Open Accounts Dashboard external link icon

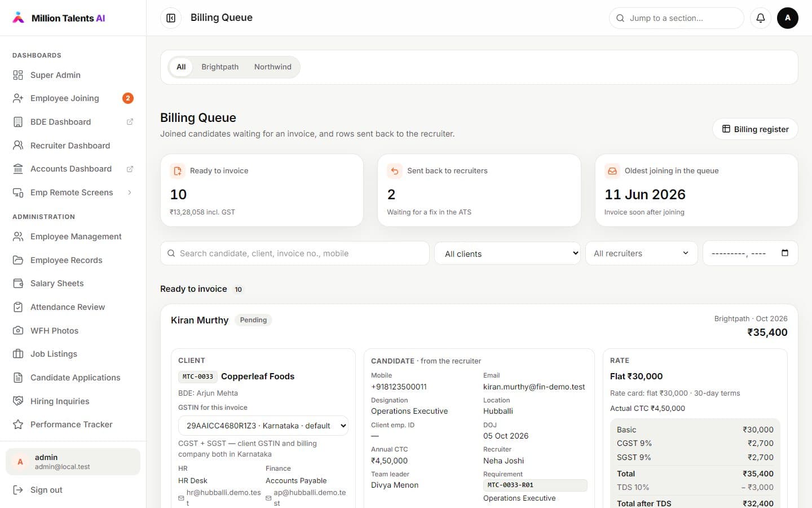pos(130,169)
